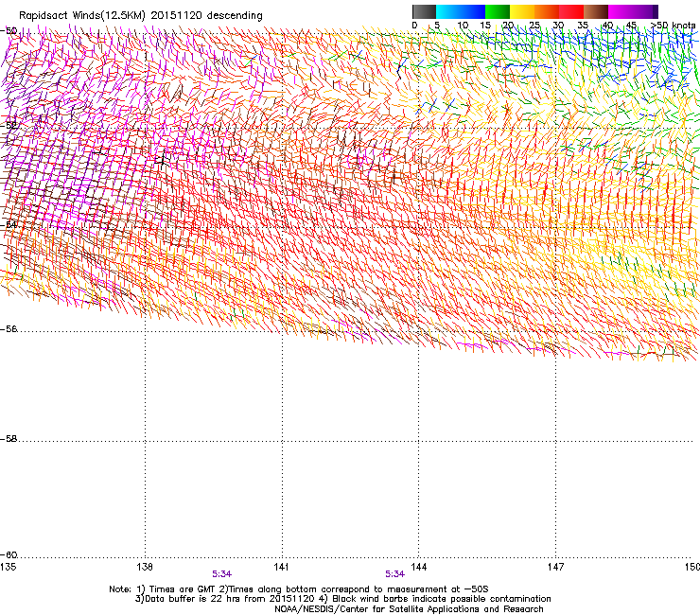Viewport: 700px width, 615px height.
Task: Click the '>50 knots' legend label
Action: 673,26
